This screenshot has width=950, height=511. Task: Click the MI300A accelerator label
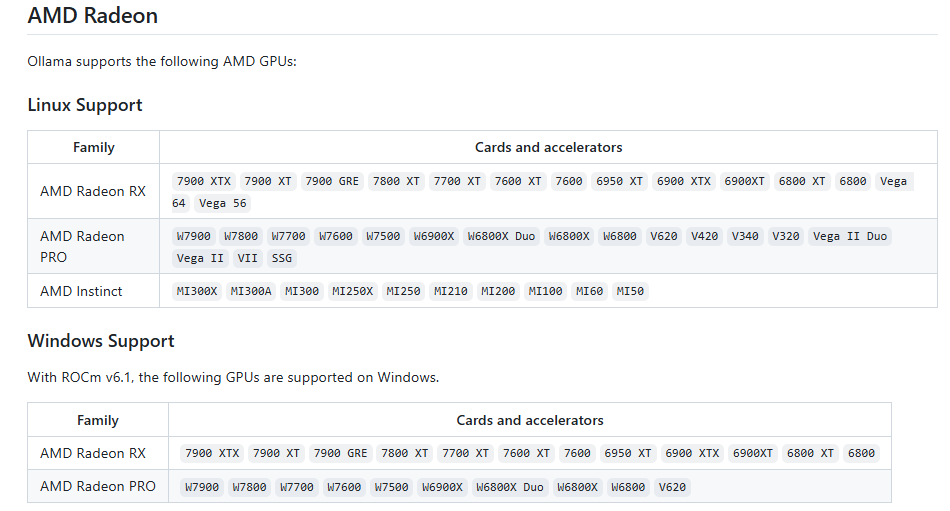click(x=251, y=291)
